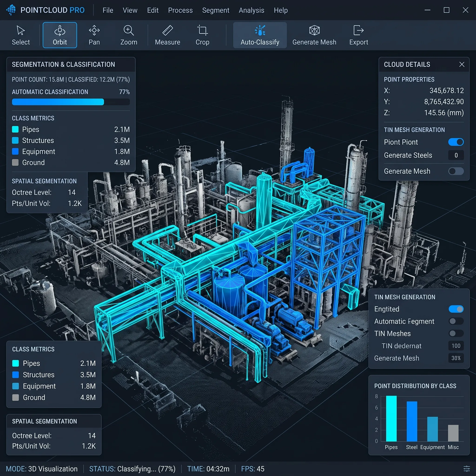Click the Generate Steels value field
This screenshot has width=476, height=476.
(456, 155)
